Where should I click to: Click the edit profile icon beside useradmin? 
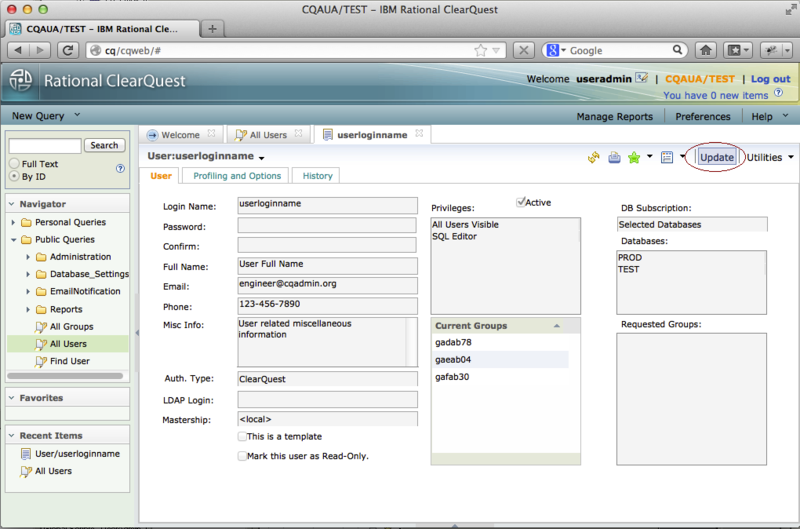coord(642,78)
